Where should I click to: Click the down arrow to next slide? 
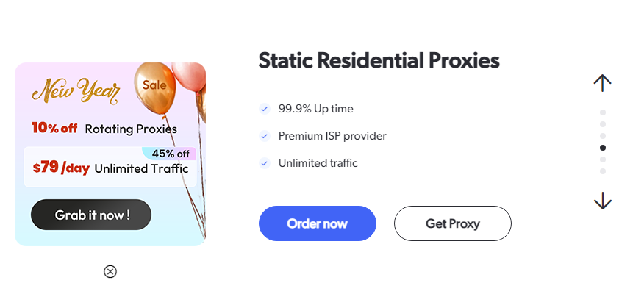pos(603,201)
